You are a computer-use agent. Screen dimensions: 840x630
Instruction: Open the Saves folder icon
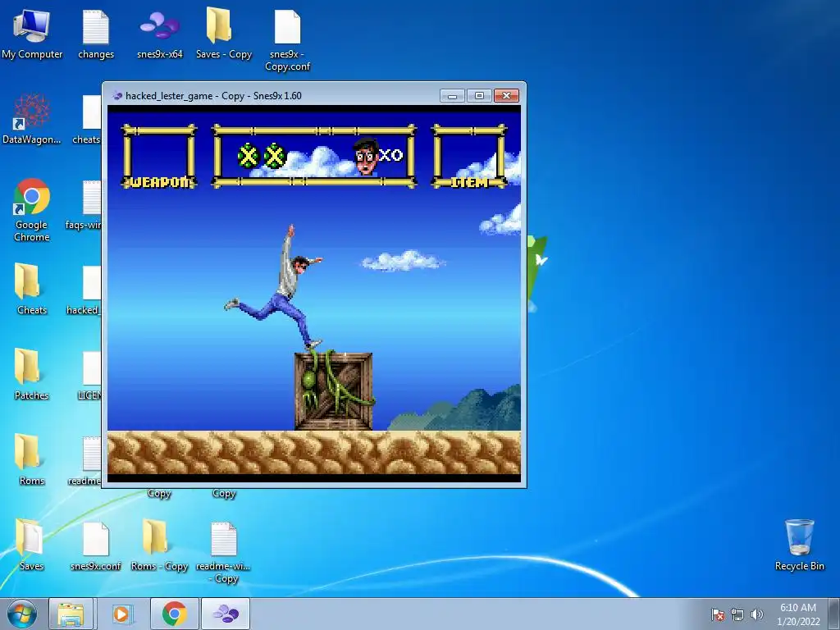coord(32,545)
